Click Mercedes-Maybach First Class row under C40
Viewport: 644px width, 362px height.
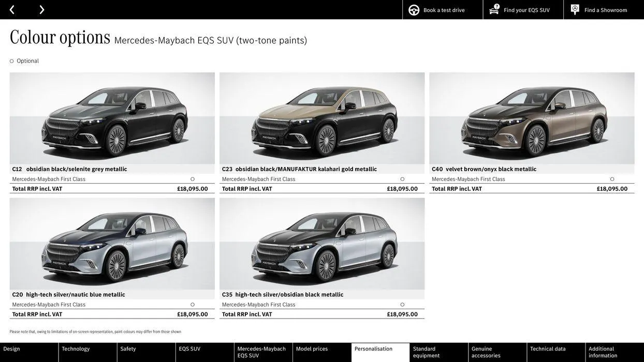pyautogui.click(x=532, y=179)
